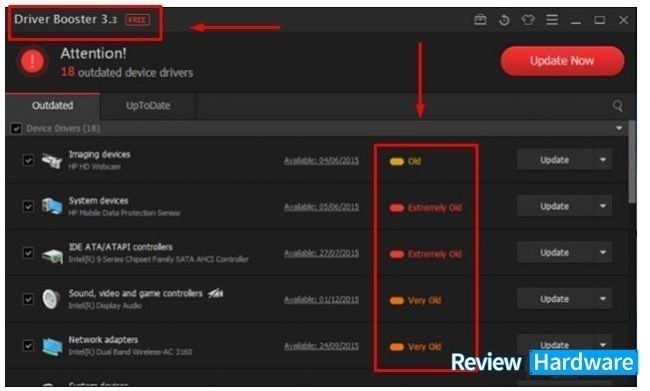Expand the Update dropdown for the Sound, video and game controllers row
650x391 pixels.
point(603,299)
